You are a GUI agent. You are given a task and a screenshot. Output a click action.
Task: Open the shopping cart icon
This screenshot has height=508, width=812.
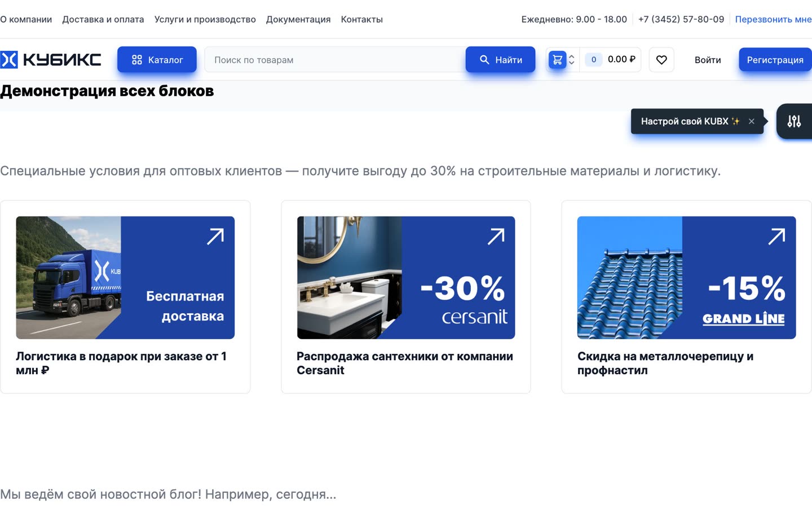[557, 59]
